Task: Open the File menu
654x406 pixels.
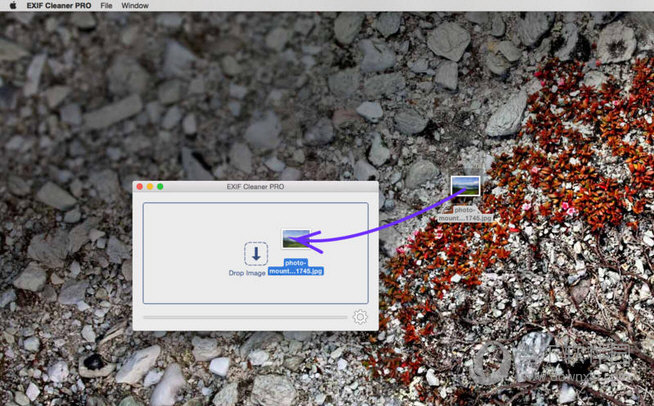Action: 106,5
